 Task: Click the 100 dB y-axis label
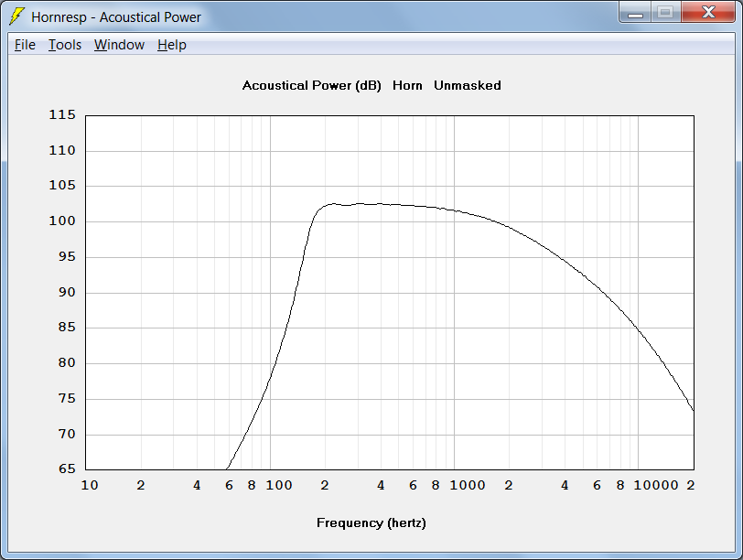(x=62, y=221)
